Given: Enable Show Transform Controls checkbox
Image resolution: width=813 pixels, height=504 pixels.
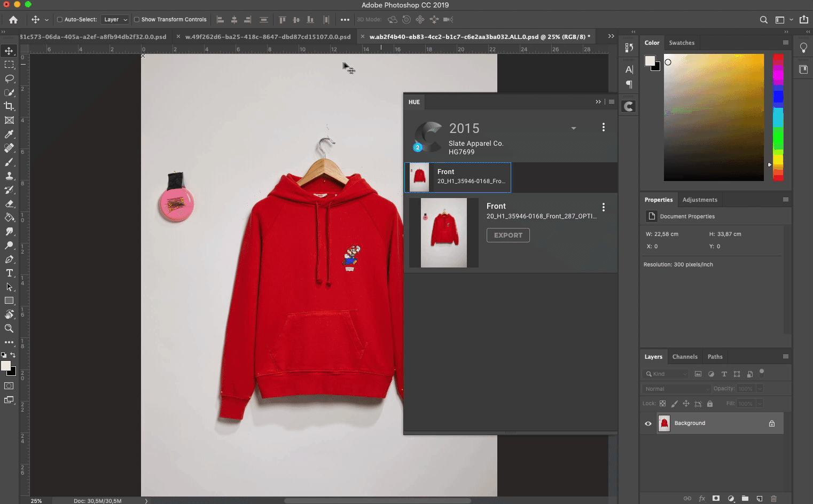Looking at the screenshot, I should [137, 20].
